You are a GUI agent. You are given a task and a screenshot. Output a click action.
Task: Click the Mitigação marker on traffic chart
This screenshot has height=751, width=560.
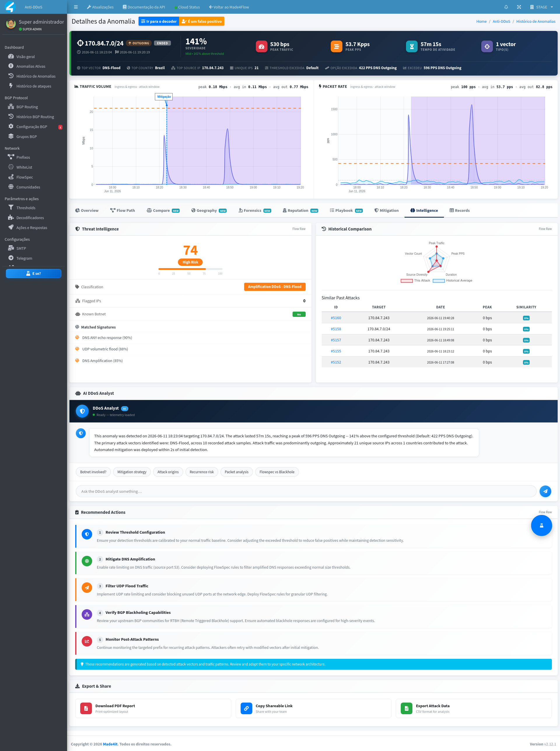coord(164,97)
